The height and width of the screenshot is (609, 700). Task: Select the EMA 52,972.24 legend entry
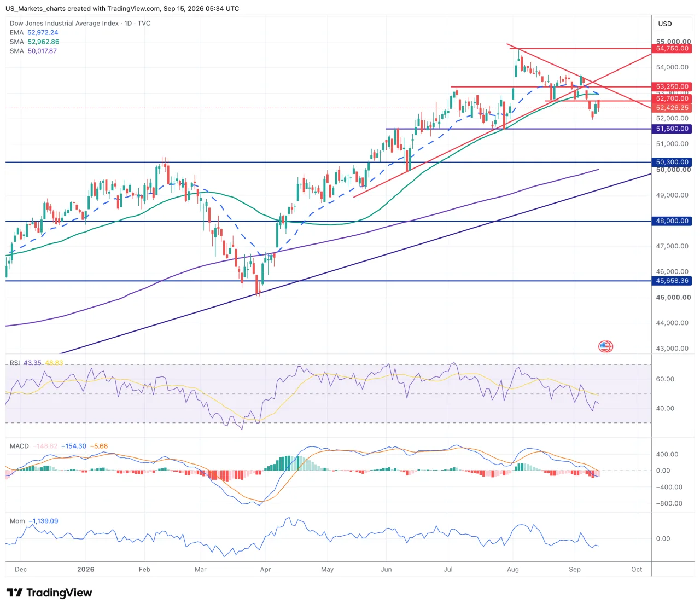coord(34,32)
